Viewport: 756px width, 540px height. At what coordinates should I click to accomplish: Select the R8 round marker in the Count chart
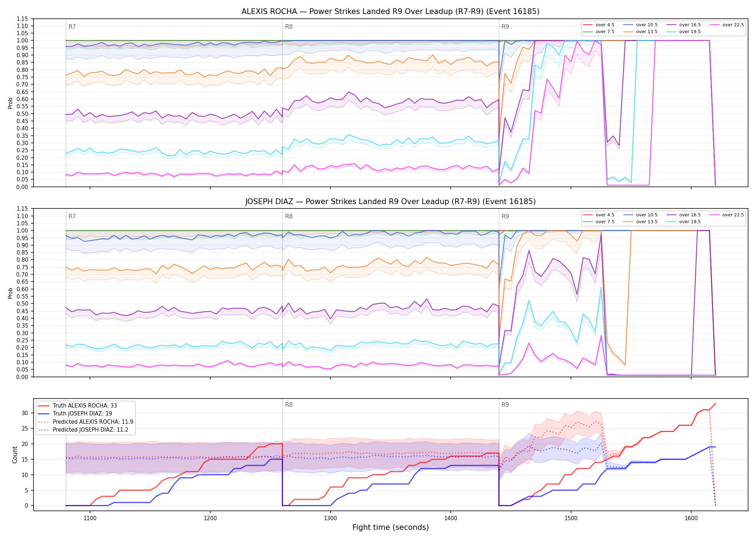(289, 405)
